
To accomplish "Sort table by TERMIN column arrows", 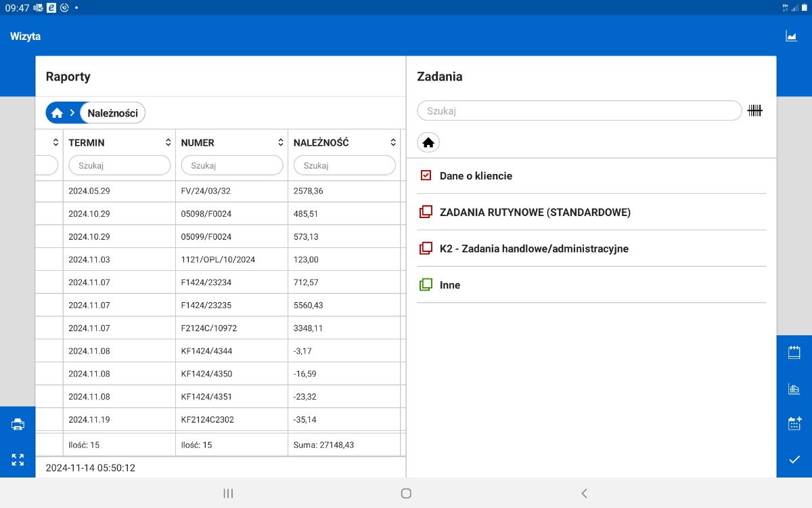I will click(168, 143).
